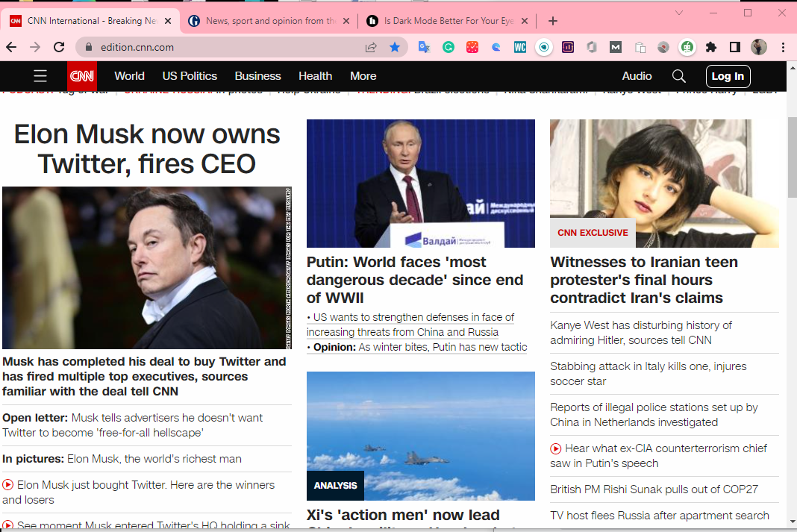Share this page via the share icon
This screenshot has width=797, height=532.
click(x=371, y=47)
